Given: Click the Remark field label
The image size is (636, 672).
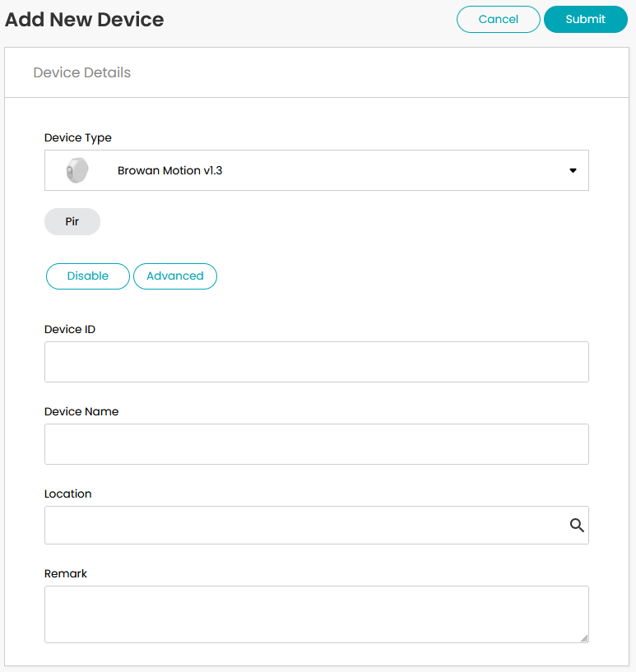Looking at the screenshot, I should pyautogui.click(x=66, y=573).
